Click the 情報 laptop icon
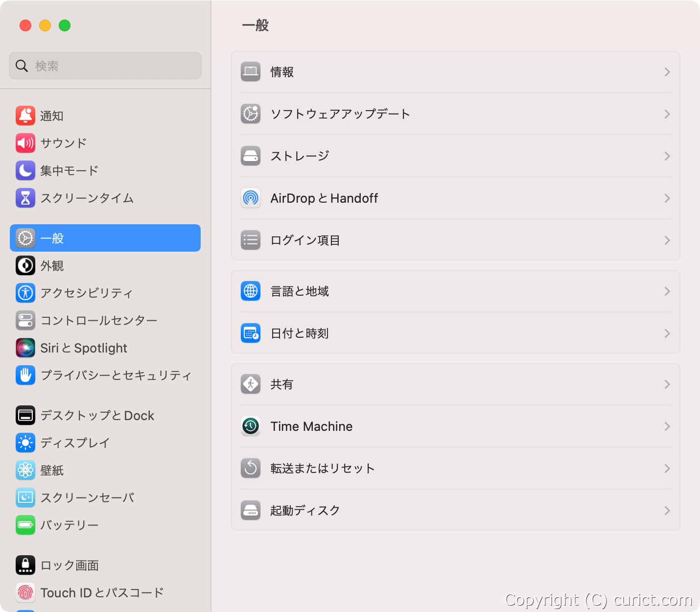 coord(251,72)
